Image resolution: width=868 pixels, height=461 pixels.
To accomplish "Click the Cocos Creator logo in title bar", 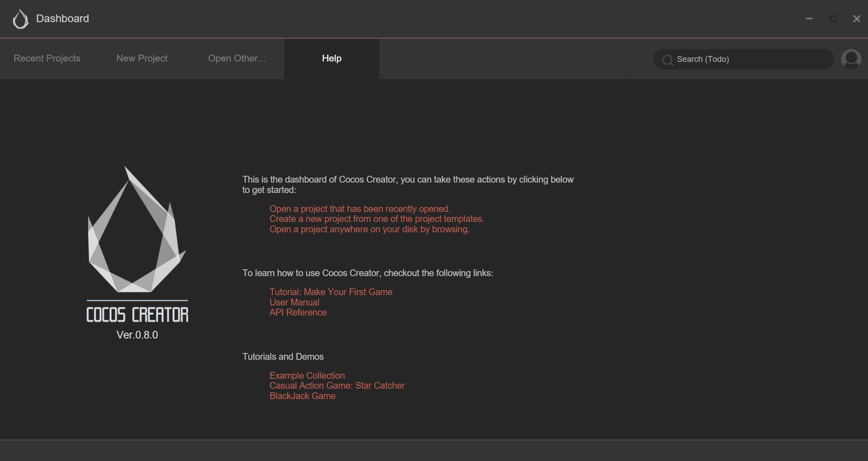I will pyautogui.click(x=20, y=19).
